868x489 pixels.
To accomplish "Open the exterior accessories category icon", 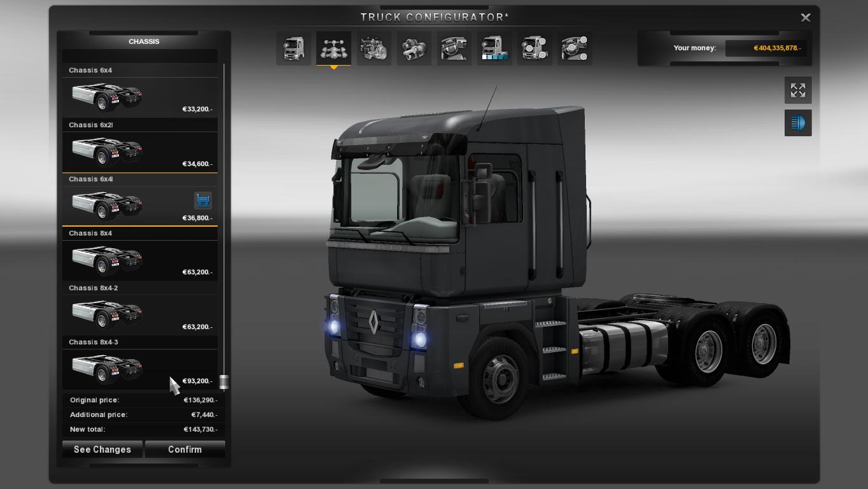I will [x=535, y=48].
